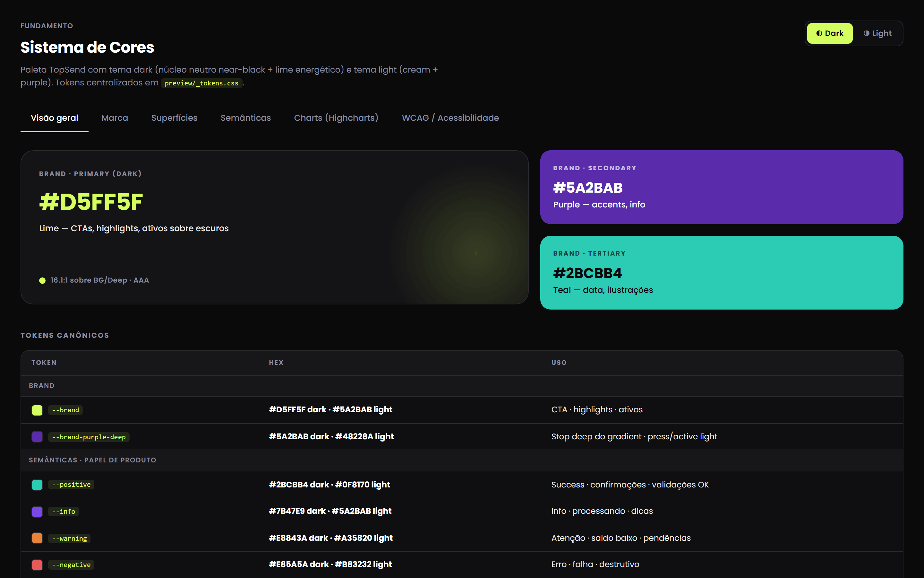Click the 'CTA · highlights · ativos' usage cell
This screenshot has width=924, height=578.
click(x=597, y=409)
